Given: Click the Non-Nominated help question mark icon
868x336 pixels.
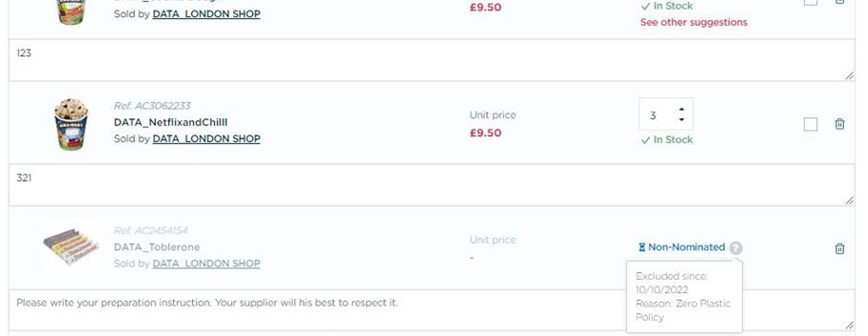Looking at the screenshot, I should (736, 248).
